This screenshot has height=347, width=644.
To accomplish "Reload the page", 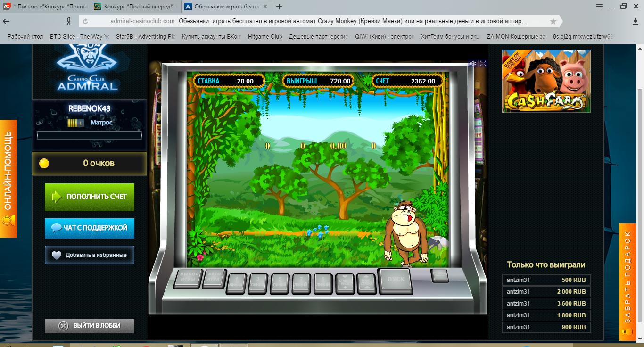I will coord(85,22).
